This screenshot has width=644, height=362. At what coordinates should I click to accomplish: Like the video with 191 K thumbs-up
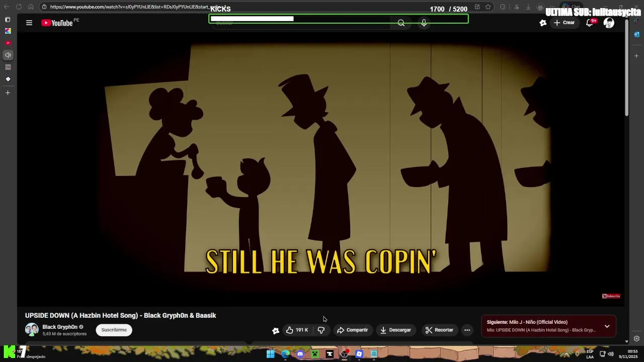(x=297, y=330)
